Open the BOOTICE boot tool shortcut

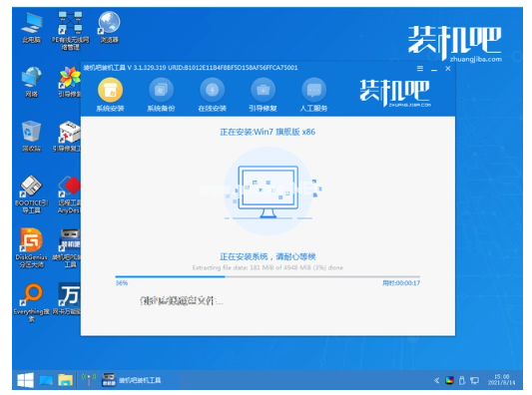pos(32,195)
